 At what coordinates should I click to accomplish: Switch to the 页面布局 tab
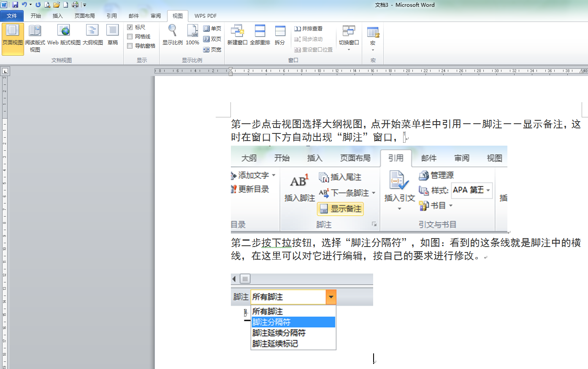[x=84, y=16]
